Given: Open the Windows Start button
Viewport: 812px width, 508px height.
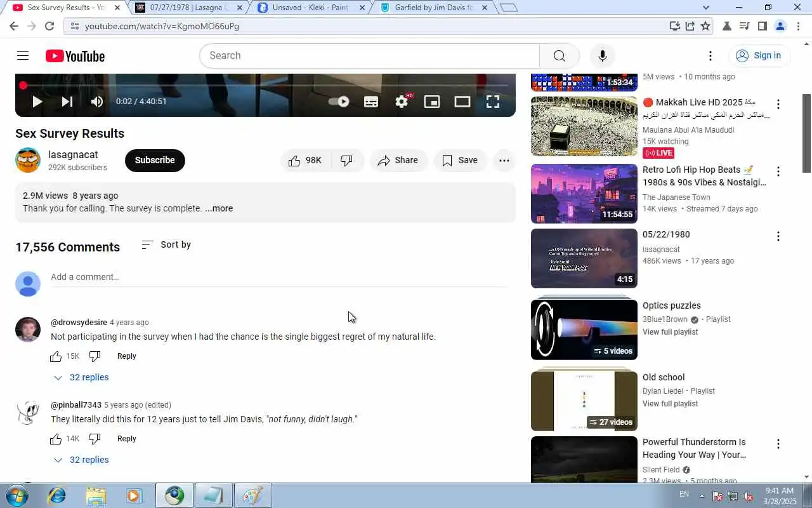Looking at the screenshot, I should tap(16, 495).
